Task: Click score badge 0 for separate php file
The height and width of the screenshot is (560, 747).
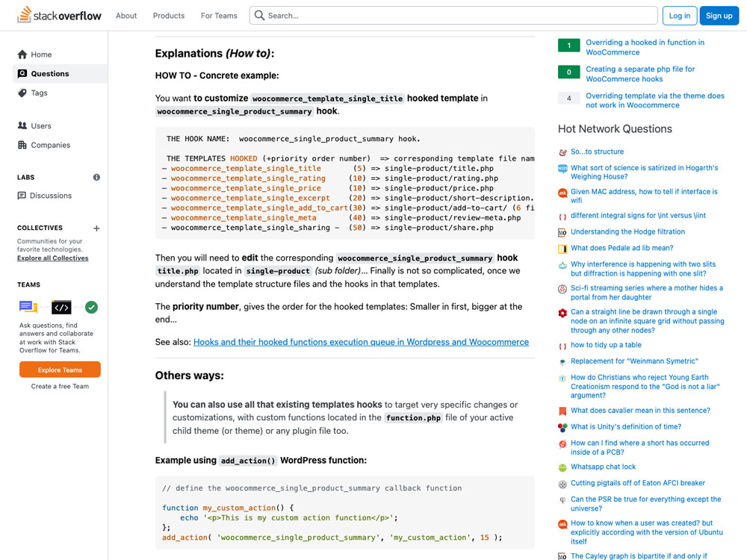Action: (x=568, y=72)
